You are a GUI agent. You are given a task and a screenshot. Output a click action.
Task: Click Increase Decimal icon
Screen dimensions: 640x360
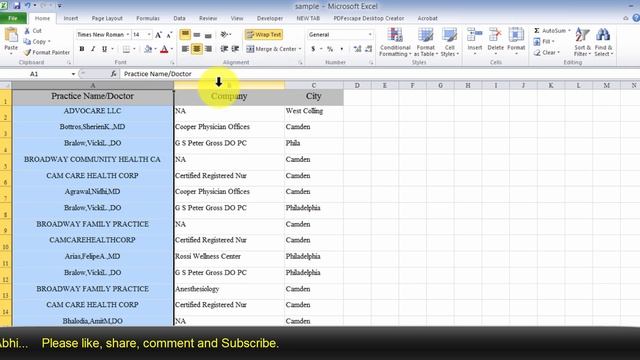pyautogui.click(x=357, y=49)
